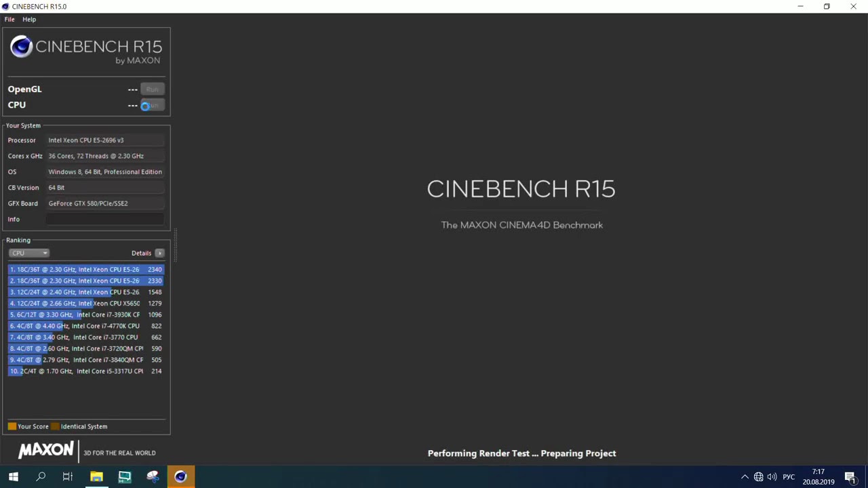This screenshot has height=488, width=868.
Task: Open the Windows Start menu
Action: pos(13,476)
